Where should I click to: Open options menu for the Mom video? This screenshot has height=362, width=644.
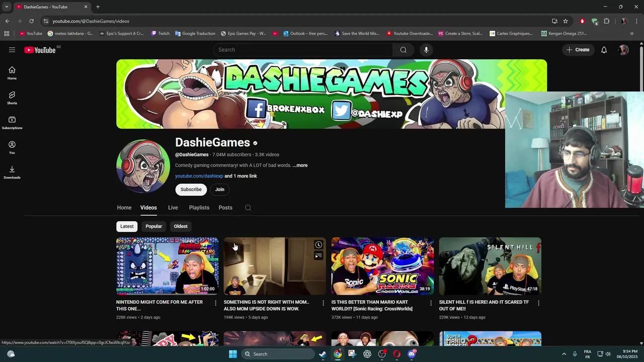tap(324, 303)
